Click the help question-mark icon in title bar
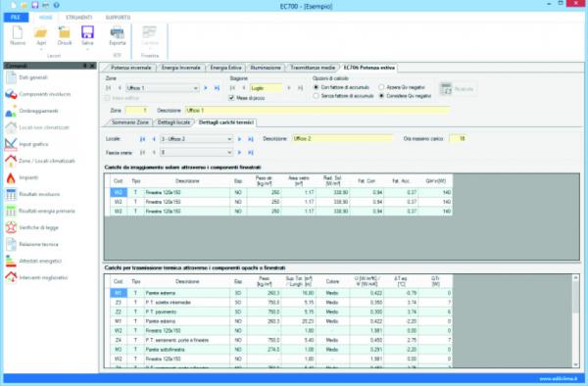Image resolution: width=588 pixels, height=386 pixels. pyautogui.click(x=56, y=5)
